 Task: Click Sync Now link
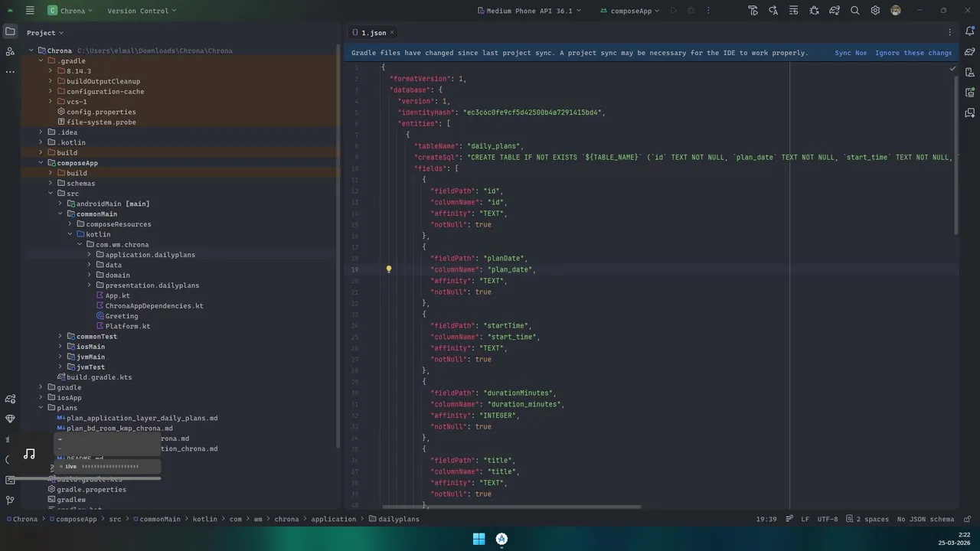tap(851, 53)
